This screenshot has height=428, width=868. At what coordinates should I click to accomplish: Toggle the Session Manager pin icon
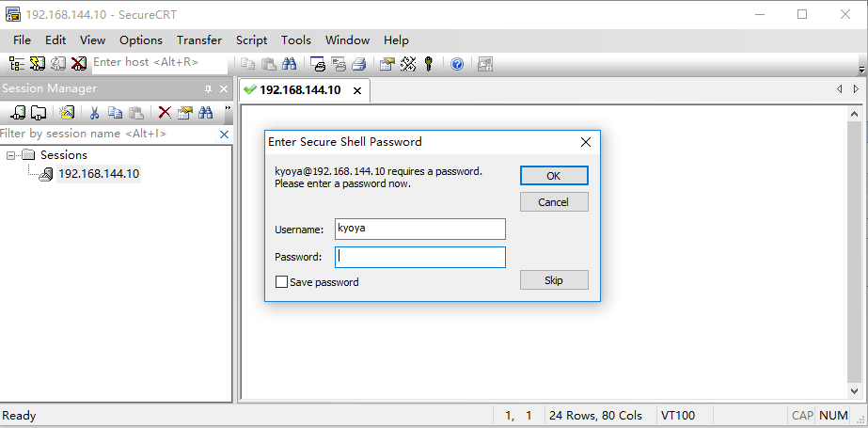point(208,89)
